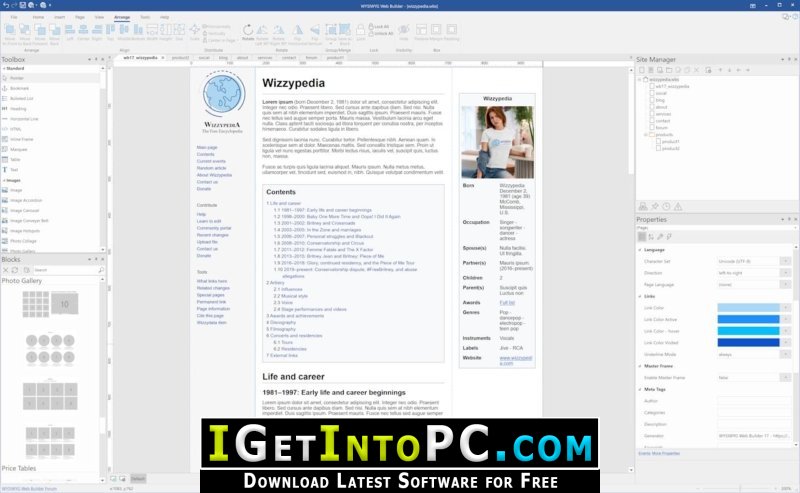Click the Blocks search field

pos(66,270)
